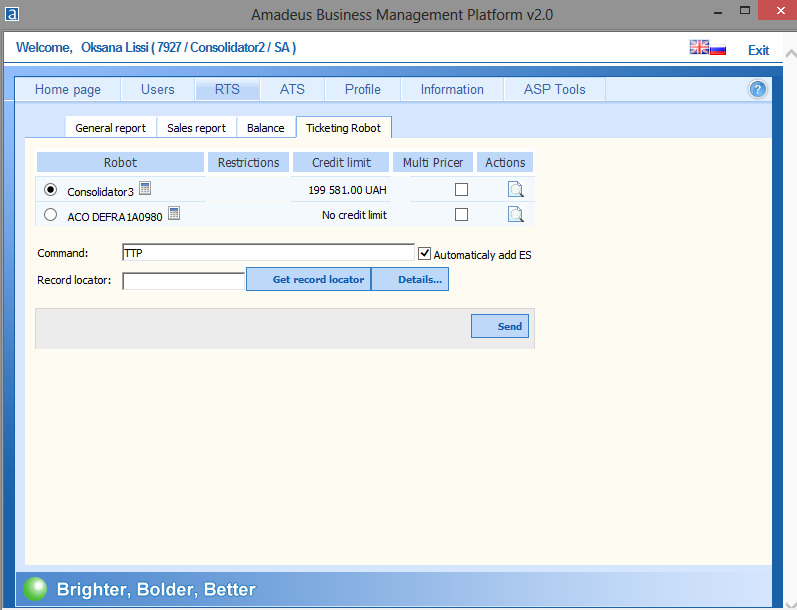This screenshot has height=610, width=797.
Task: Select the Ticketing Robot tab
Action: tap(343, 128)
